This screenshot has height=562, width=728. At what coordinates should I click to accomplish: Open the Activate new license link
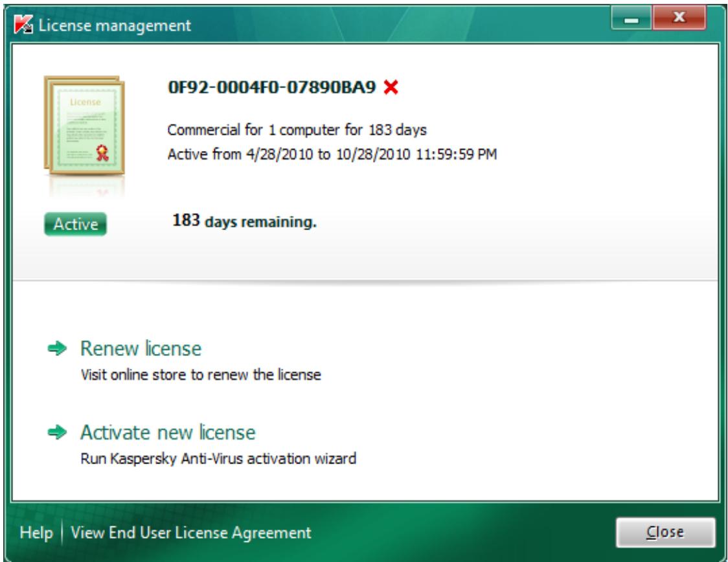pos(168,432)
